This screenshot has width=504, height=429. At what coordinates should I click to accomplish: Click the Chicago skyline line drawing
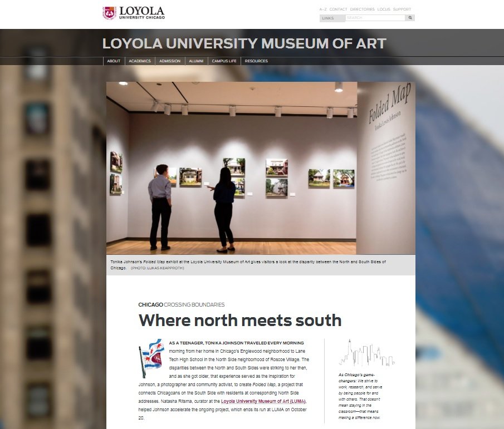point(366,353)
